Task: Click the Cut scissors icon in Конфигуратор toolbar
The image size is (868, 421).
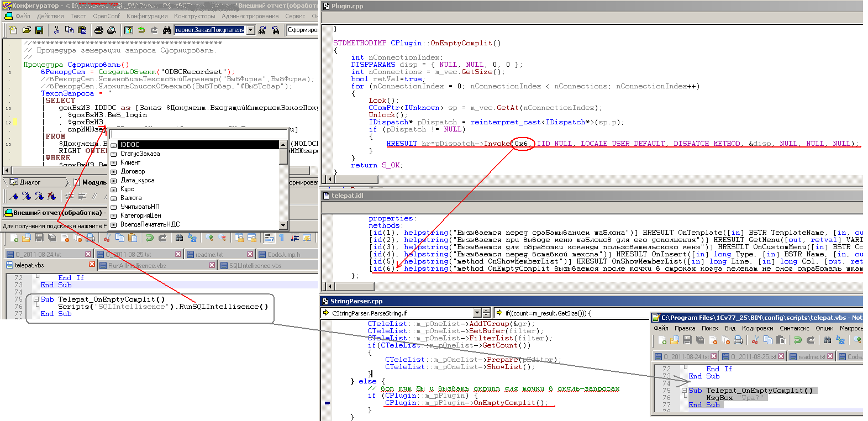Action: (x=56, y=30)
